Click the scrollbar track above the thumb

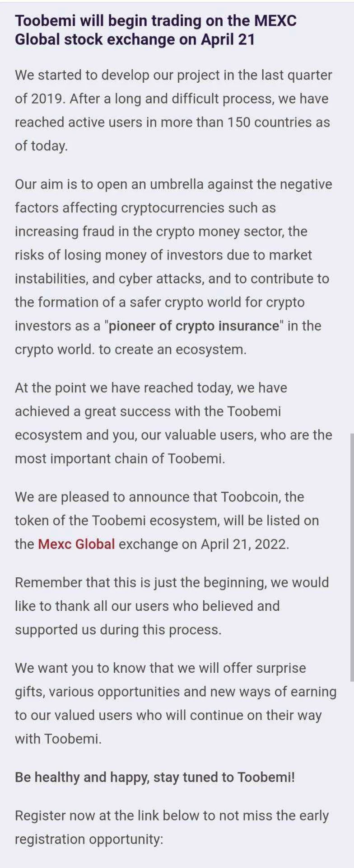(352, 216)
